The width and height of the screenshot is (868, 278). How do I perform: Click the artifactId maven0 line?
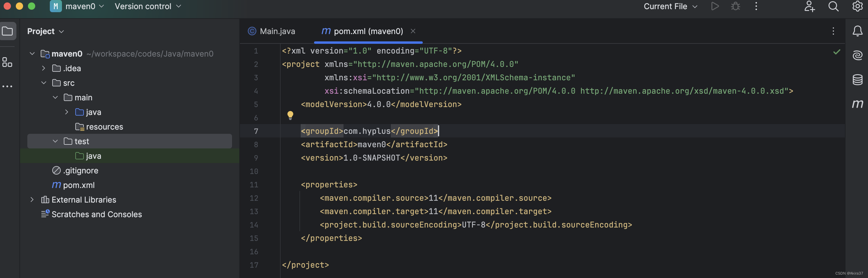[374, 144]
